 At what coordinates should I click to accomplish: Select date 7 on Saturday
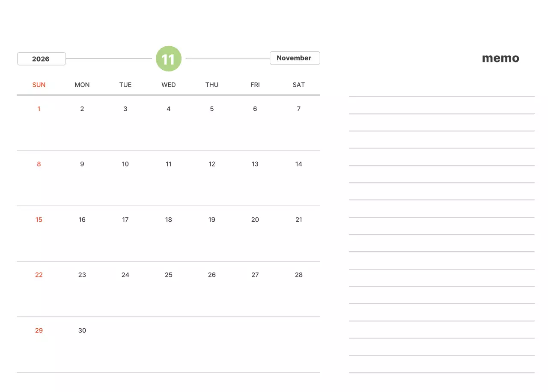(x=298, y=109)
